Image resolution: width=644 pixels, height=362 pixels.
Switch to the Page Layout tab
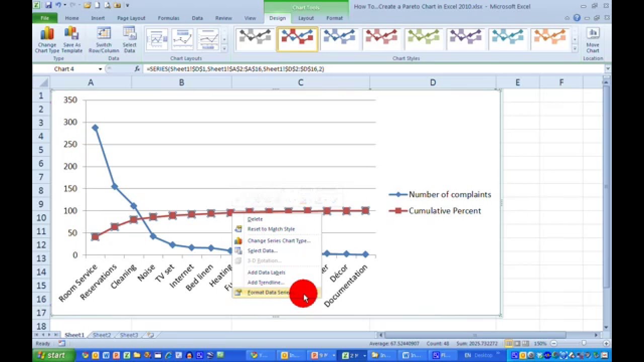(131, 18)
